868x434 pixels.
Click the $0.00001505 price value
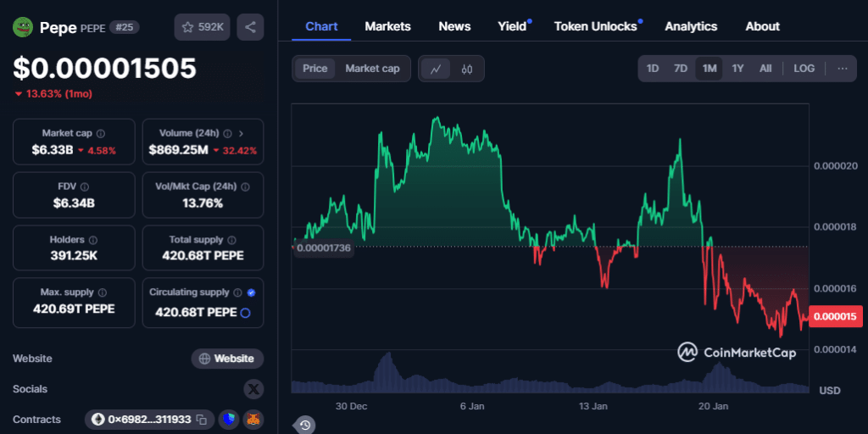coord(104,68)
